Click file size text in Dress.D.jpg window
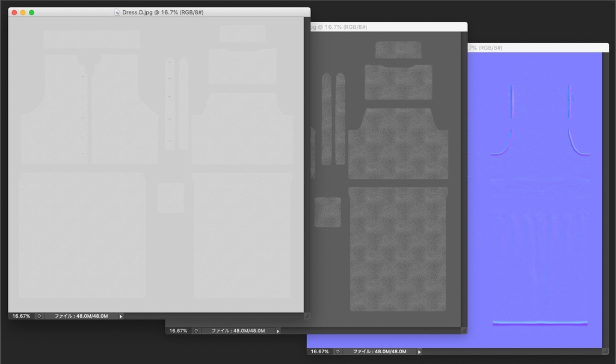The height and width of the screenshot is (364, 616). tap(81, 316)
